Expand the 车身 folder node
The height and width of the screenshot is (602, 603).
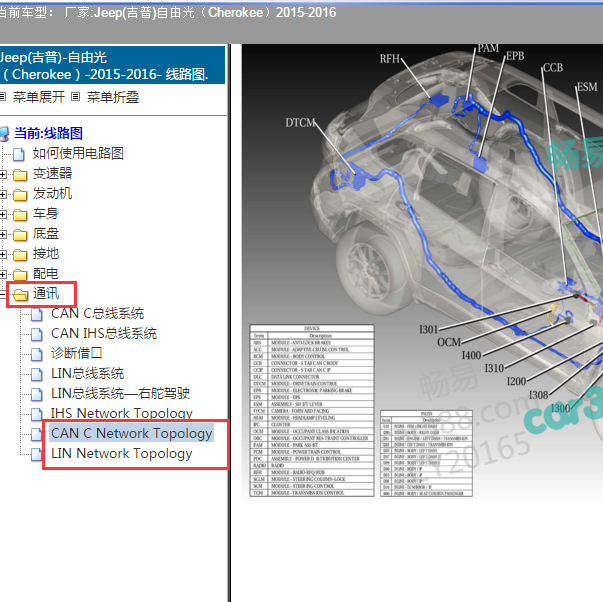(x=3, y=214)
